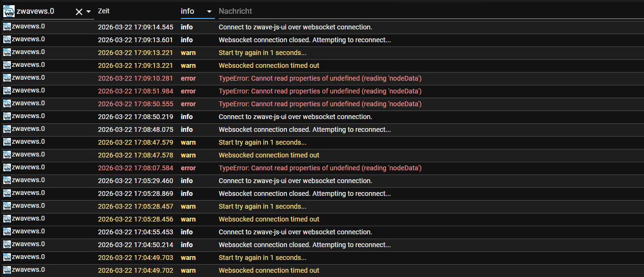The width and height of the screenshot is (644, 277).
Task: Open the info severity level dropdown
Action: [209, 11]
